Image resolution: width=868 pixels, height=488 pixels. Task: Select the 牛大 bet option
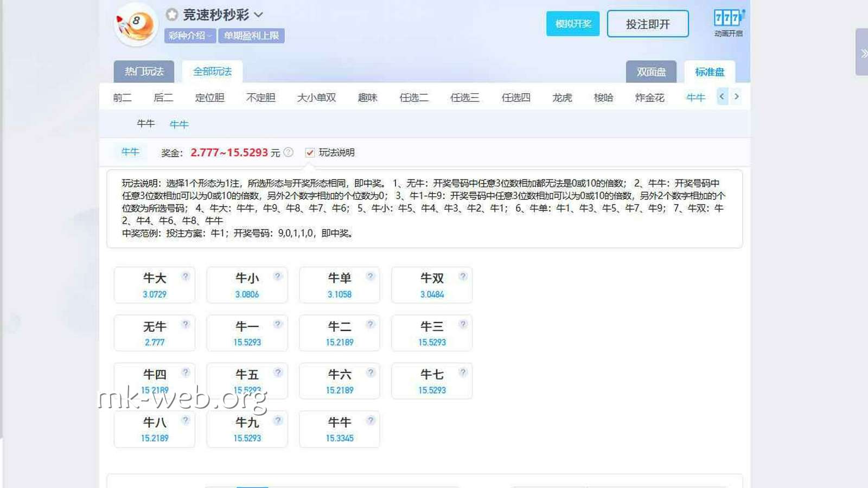tap(155, 285)
